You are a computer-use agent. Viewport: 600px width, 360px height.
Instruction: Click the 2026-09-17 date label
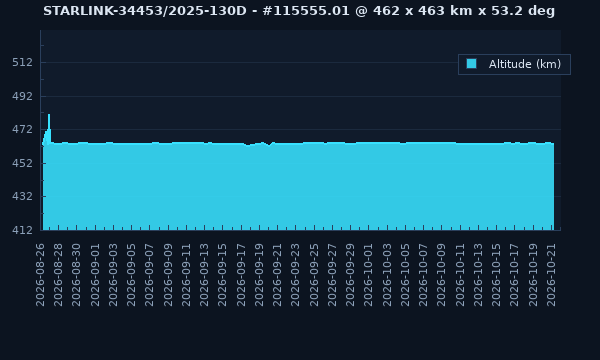pos(241,275)
